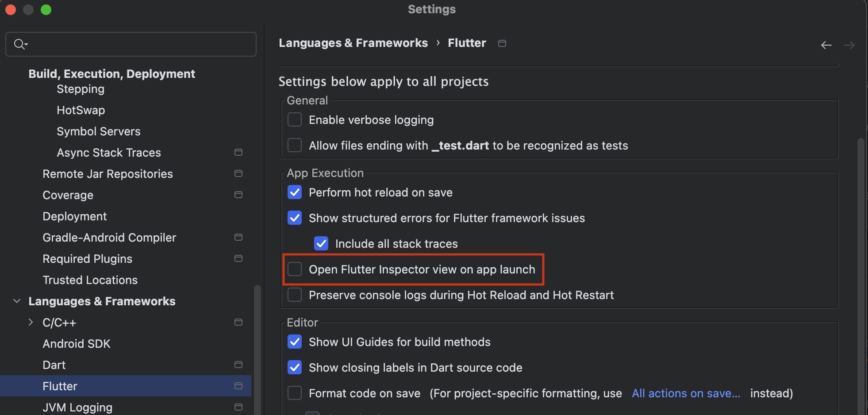Enable Open Flutter Inspector view on app launch
This screenshot has width=868, height=415.
pos(295,269)
